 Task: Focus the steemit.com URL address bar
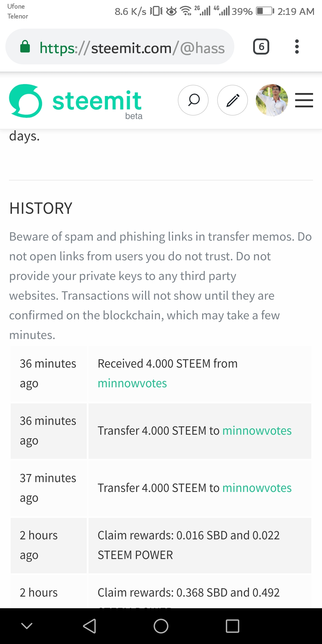click(x=132, y=48)
